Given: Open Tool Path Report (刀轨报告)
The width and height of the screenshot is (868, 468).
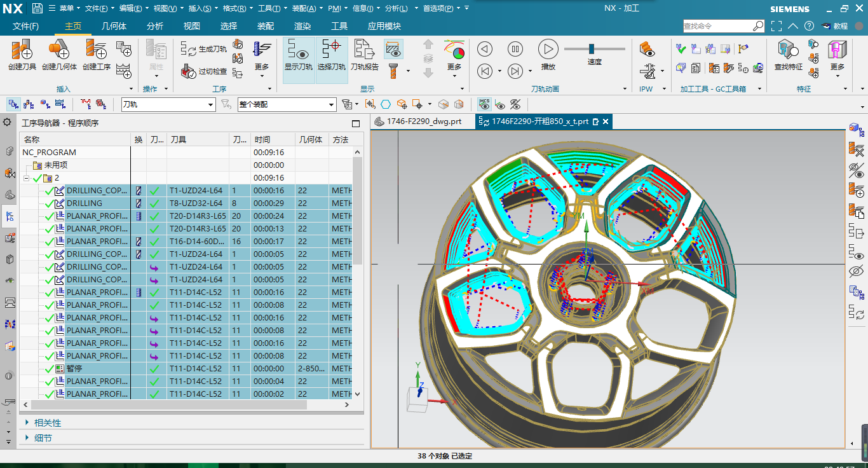Looking at the screenshot, I should tap(365, 55).
